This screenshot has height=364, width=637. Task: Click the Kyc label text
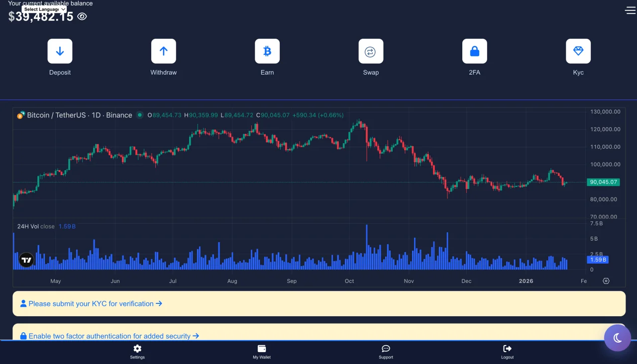578,73
